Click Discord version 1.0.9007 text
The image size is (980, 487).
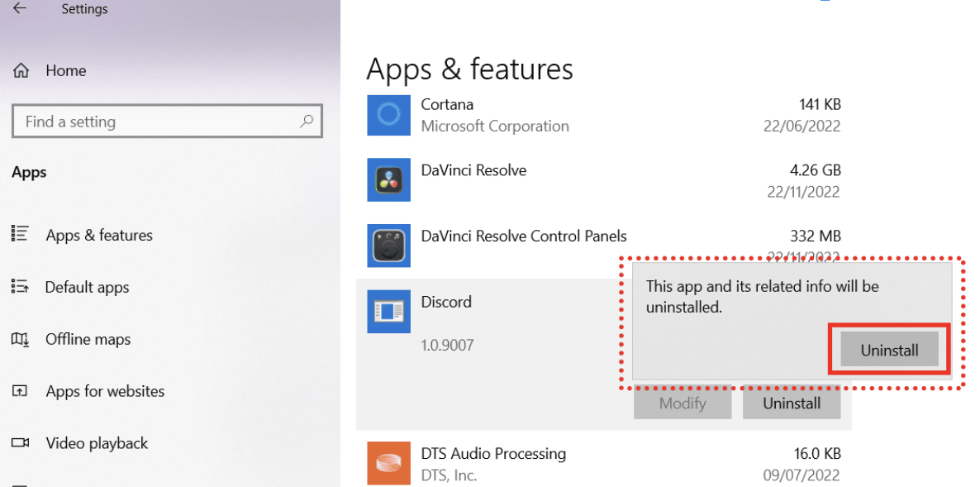coord(448,345)
